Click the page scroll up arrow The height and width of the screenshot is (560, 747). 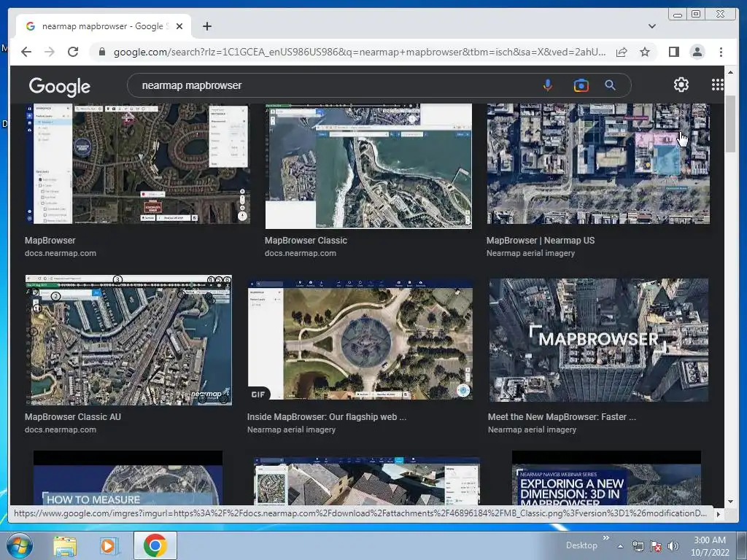tap(730, 72)
